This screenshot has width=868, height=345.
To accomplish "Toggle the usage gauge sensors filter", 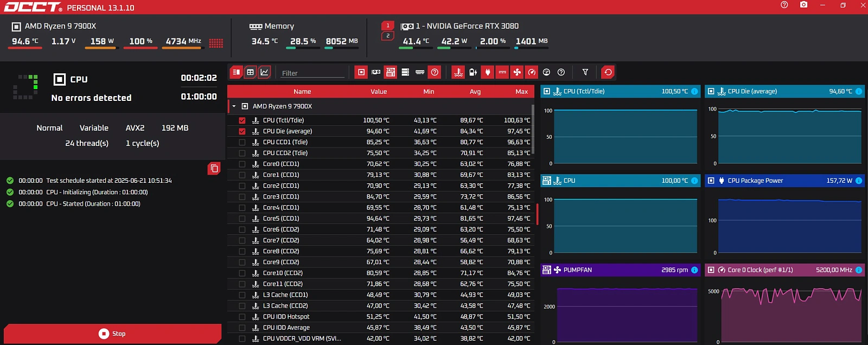I will (546, 72).
